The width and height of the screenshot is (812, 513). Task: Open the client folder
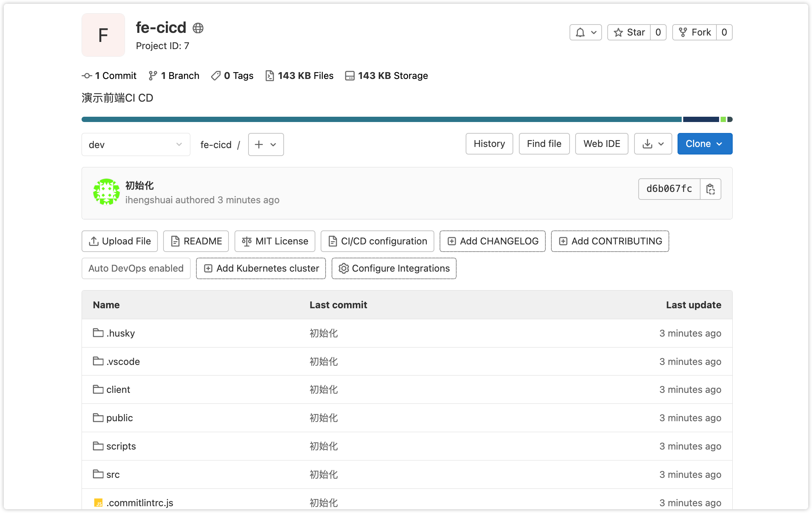pyautogui.click(x=118, y=389)
